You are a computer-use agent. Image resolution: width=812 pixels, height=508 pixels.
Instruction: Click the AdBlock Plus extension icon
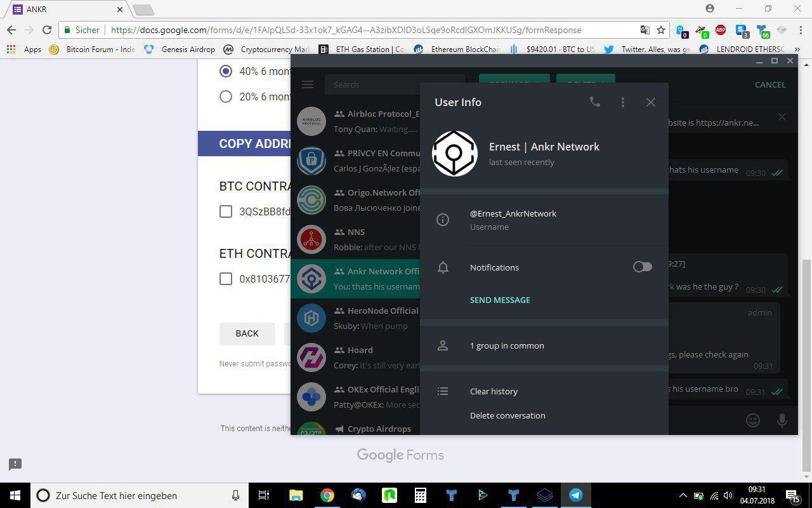click(721, 30)
